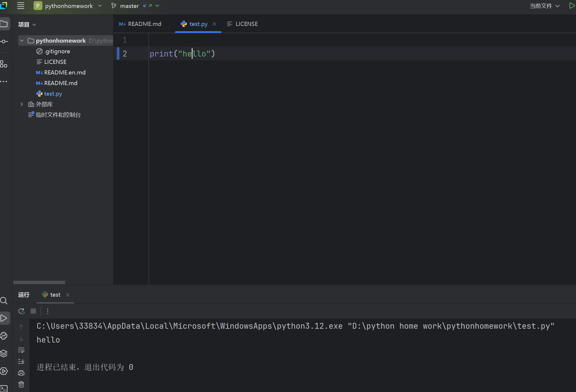
Task: Clear all run console output
Action: coord(21,384)
